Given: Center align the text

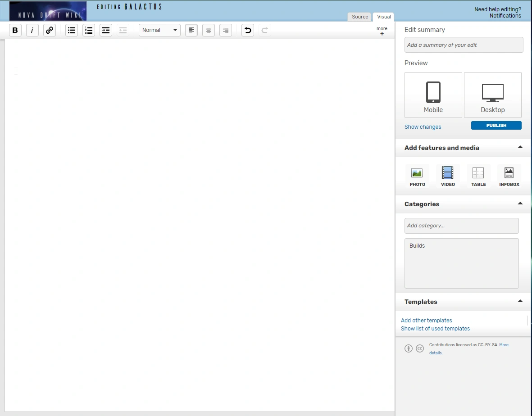Looking at the screenshot, I should coord(209,30).
